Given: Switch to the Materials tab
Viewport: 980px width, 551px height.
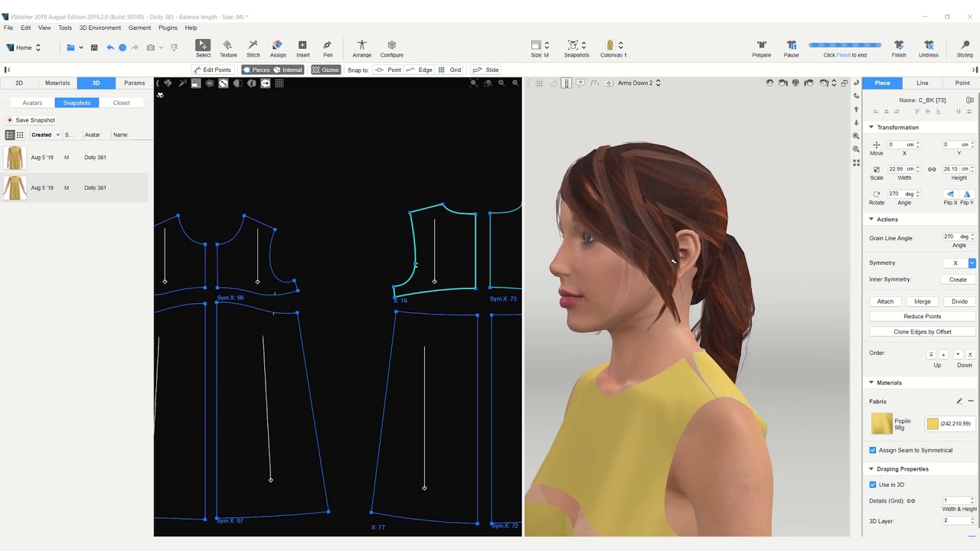Looking at the screenshot, I should [x=57, y=83].
